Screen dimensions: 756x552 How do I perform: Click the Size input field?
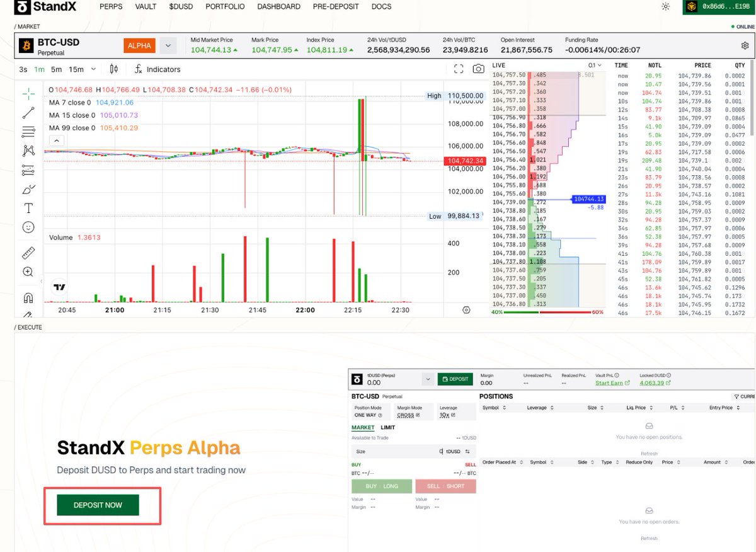(x=413, y=451)
